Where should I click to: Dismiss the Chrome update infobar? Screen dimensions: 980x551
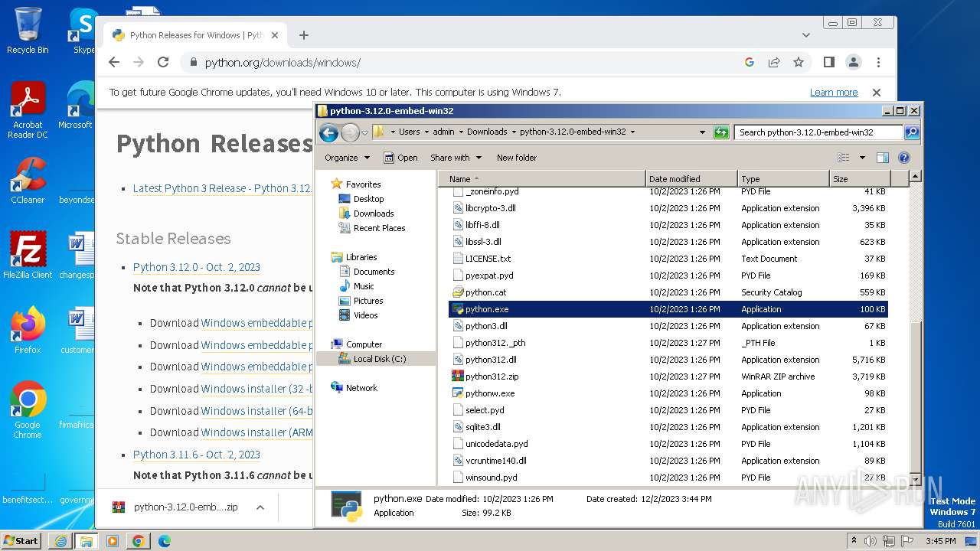[x=877, y=93]
